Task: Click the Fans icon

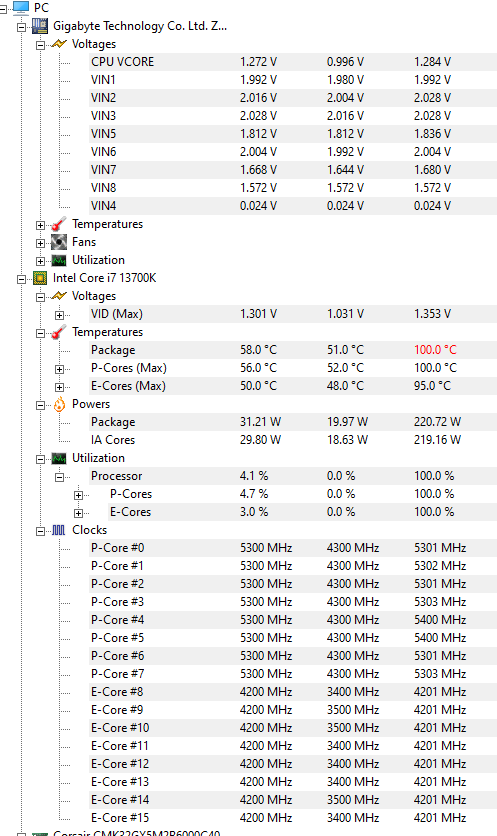Action: coord(59,242)
